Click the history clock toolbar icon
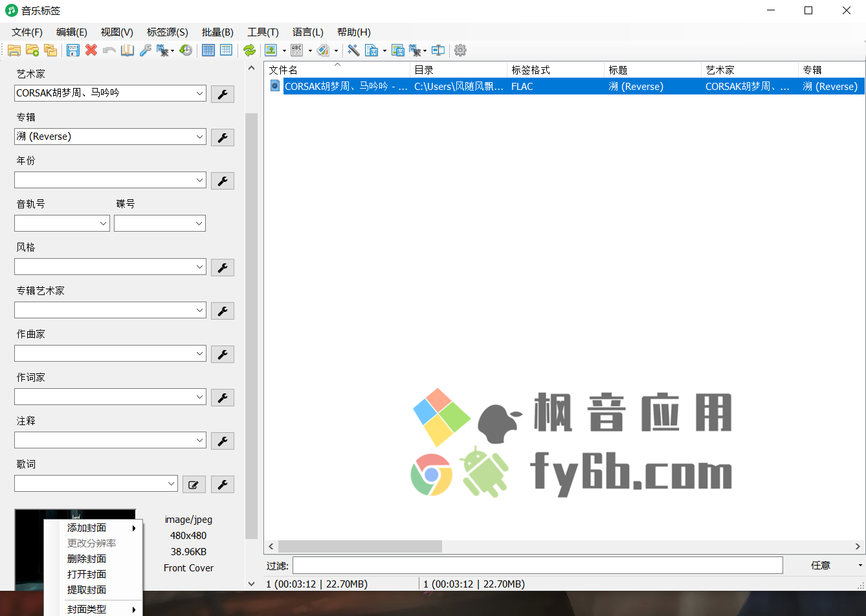This screenshot has height=616, width=866. click(186, 50)
